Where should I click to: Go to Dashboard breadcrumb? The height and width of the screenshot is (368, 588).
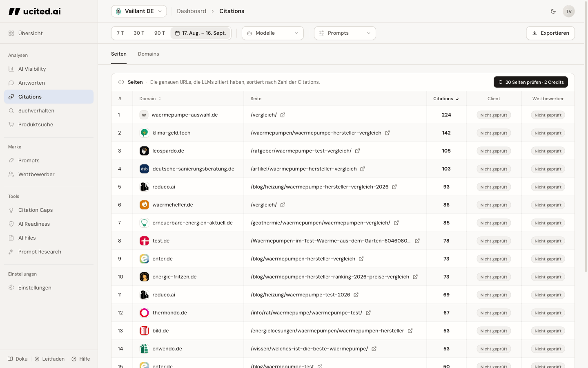coord(192,11)
